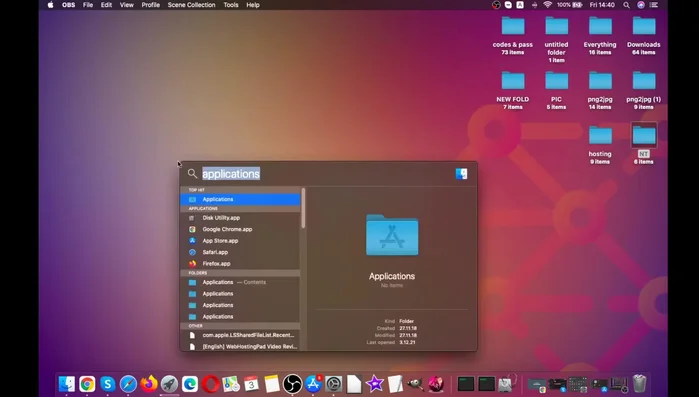Open Siri from the menu bar

tap(641, 5)
